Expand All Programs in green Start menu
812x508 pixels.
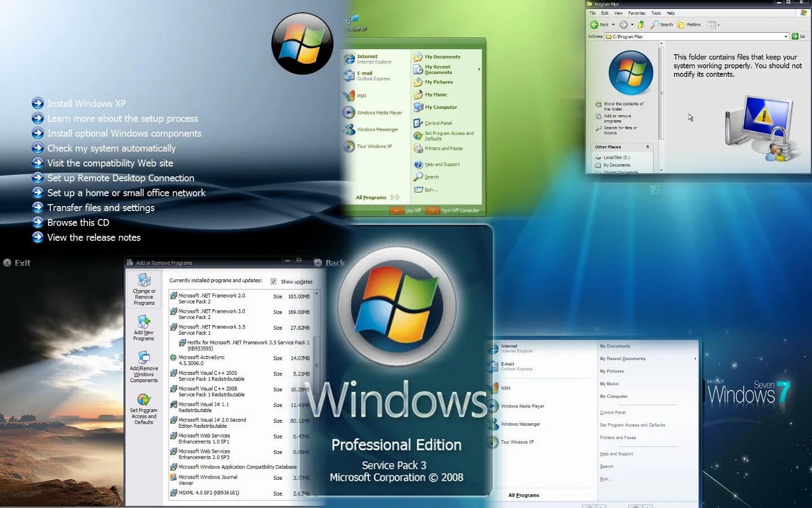pos(377,198)
